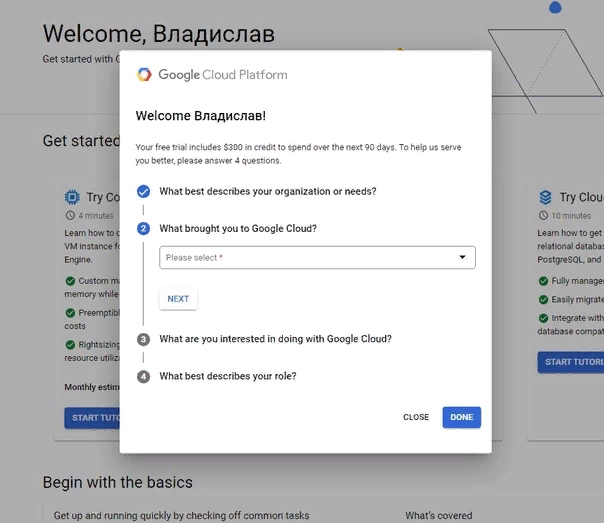
Task: Click the green check beside 'Preemptible'
Action: [x=70, y=313]
